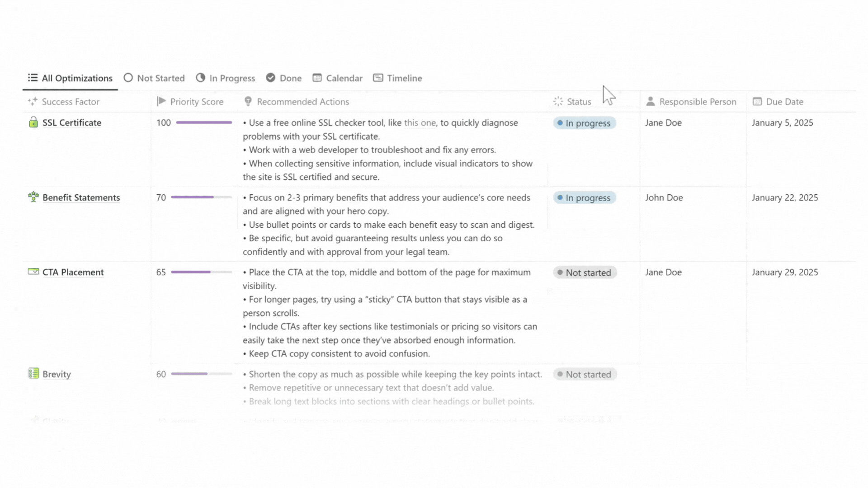The width and height of the screenshot is (868, 488).
Task: Toggle CTA Placement Not Started status
Action: [x=584, y=272]
